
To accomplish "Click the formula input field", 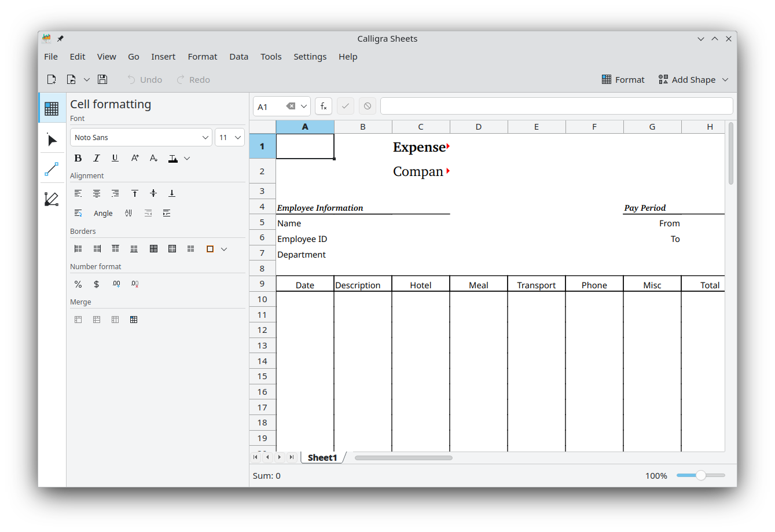I will click(x=556, y=107).
